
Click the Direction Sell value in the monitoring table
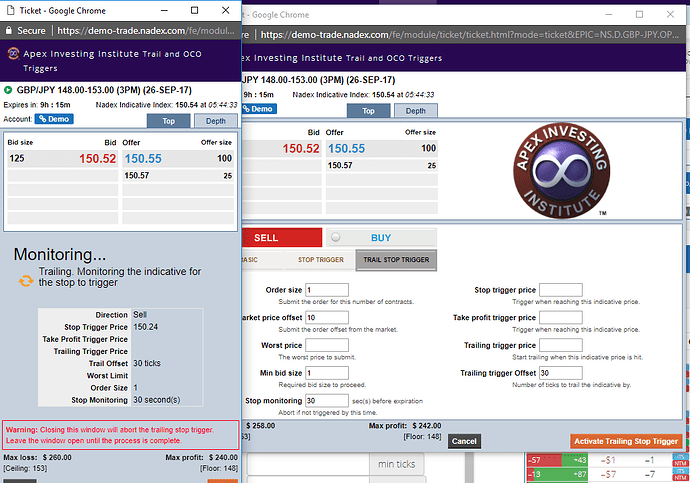pyautogui.click(x=140, y=315)
